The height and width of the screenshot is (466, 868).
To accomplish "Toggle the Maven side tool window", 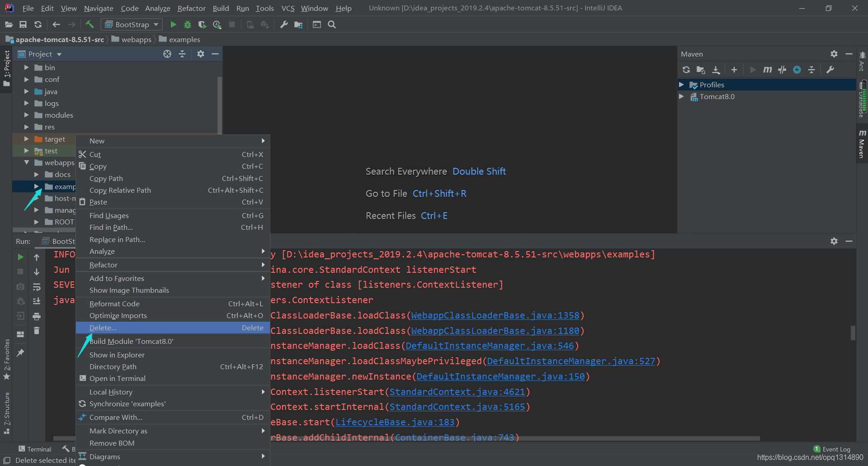I will pos(862,144).
